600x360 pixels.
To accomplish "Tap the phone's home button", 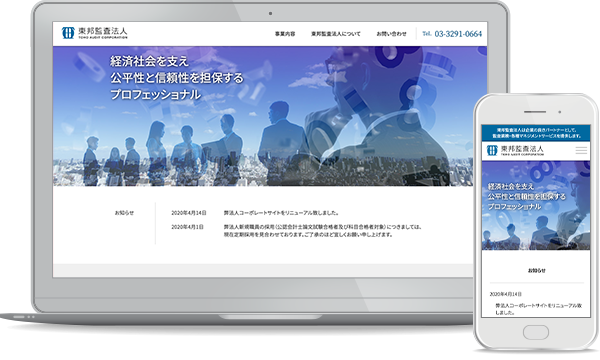I will click(x=536, y=332).
